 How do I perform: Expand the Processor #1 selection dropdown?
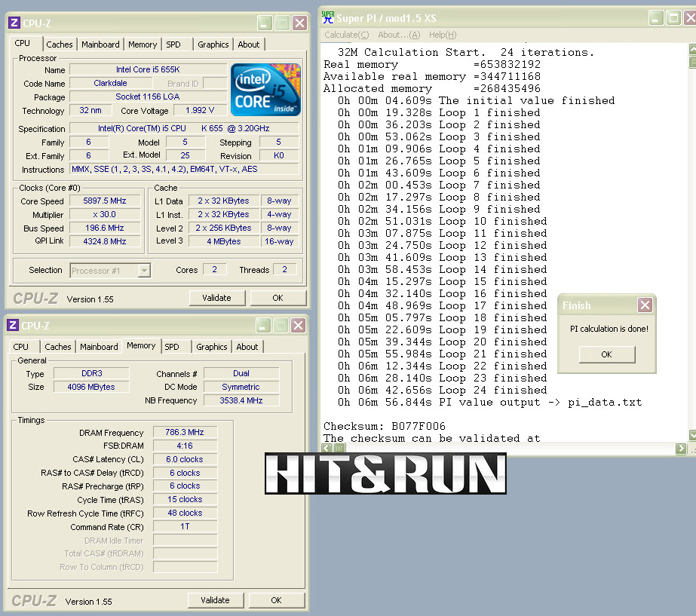[144, 270]
